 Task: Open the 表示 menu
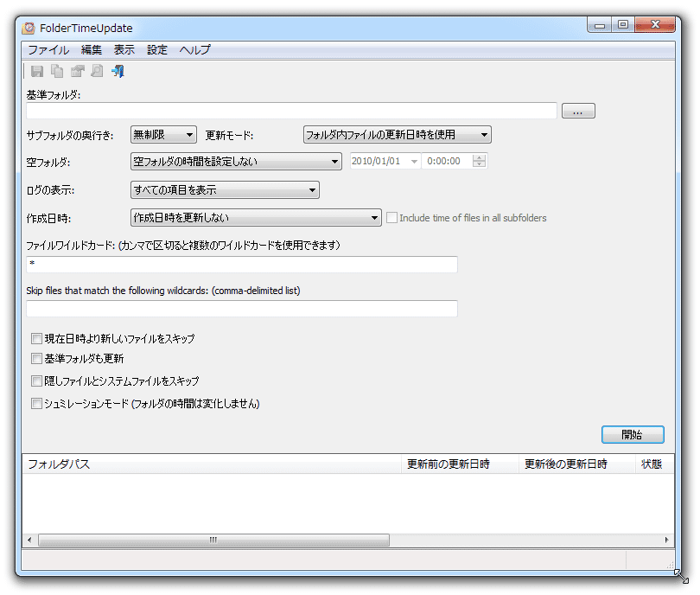pyautogui.click(x=124, y=49)
